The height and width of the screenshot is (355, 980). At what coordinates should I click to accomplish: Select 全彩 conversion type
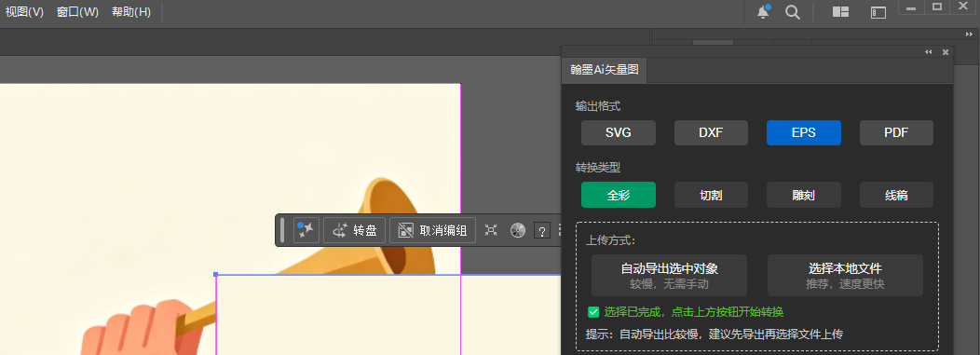click(x=619, y=195)
